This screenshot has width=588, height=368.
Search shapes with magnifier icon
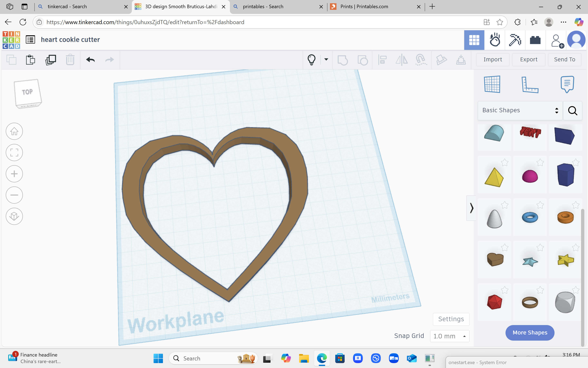(572, 110)
